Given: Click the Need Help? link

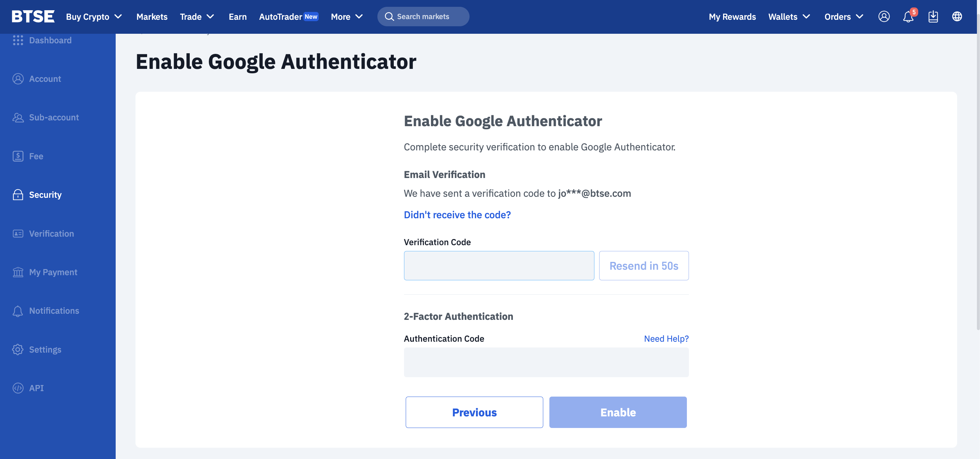Looking at the screenshot, I should coord(666,338).
